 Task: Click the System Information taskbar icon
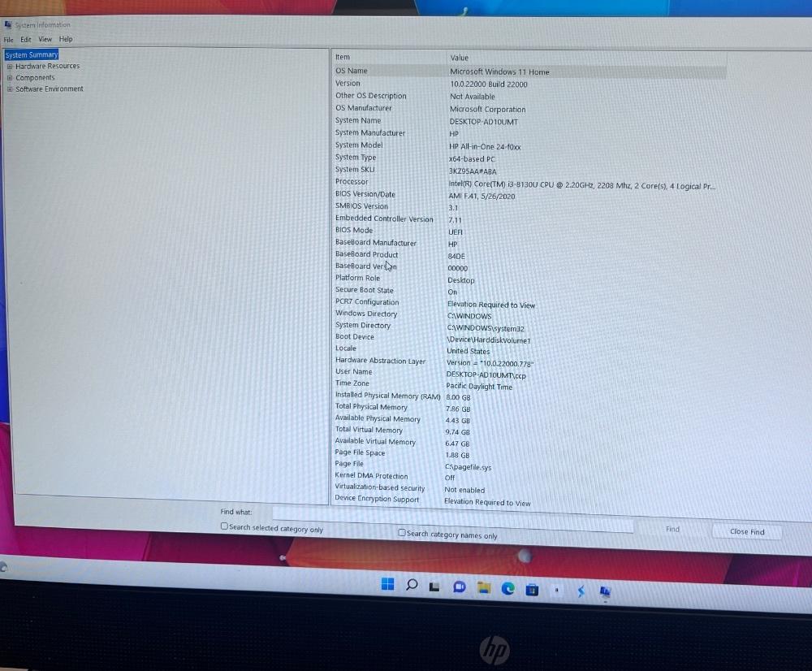pyautogui.click(x=605, y=591)
